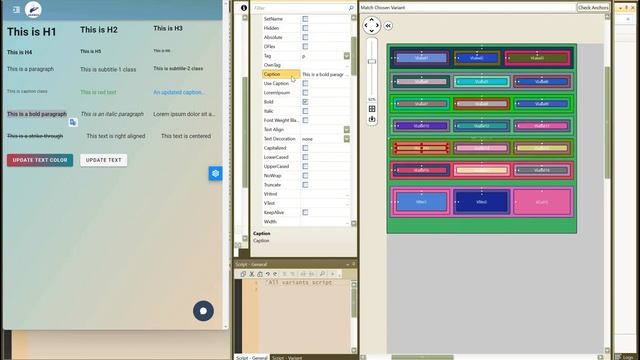Click the dark round floating action button
Viewport: 640px width, 360px height.
[203, 311]
